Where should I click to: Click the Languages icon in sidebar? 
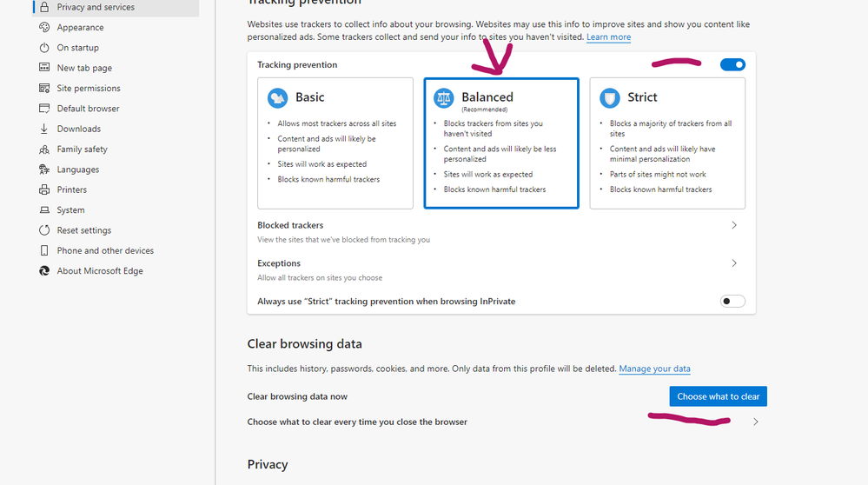[44, 169]
